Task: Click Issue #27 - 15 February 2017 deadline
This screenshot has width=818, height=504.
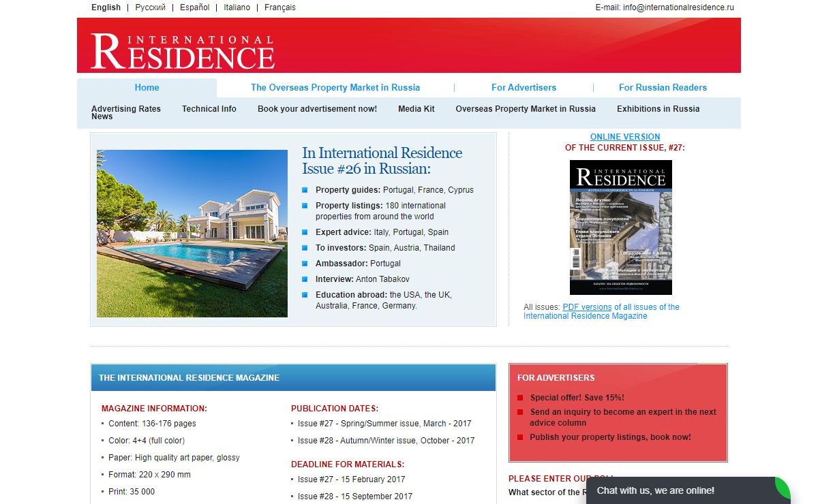Action: pyautogui.click(x=352, y=479)
